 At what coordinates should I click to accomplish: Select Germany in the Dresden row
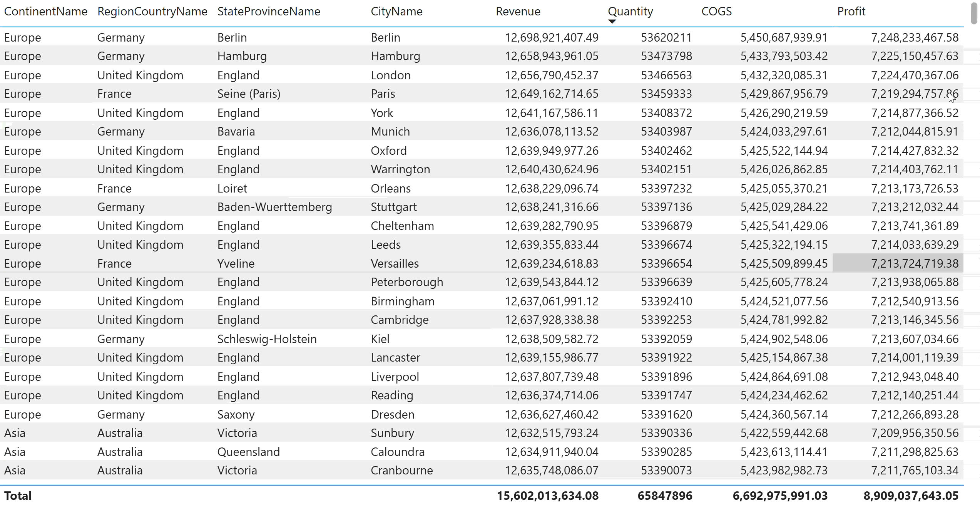[x=121, y=414]
